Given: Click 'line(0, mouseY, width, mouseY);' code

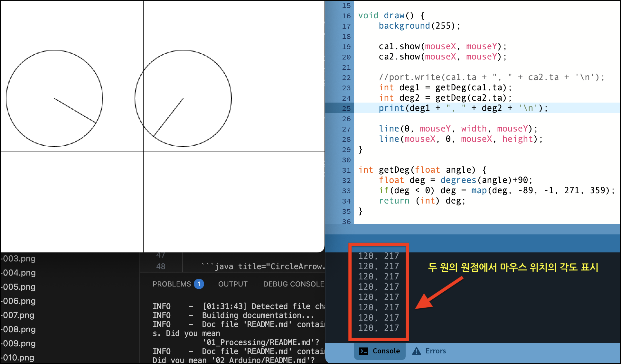Looking at the screenshot, I should [x=458, y=129].
